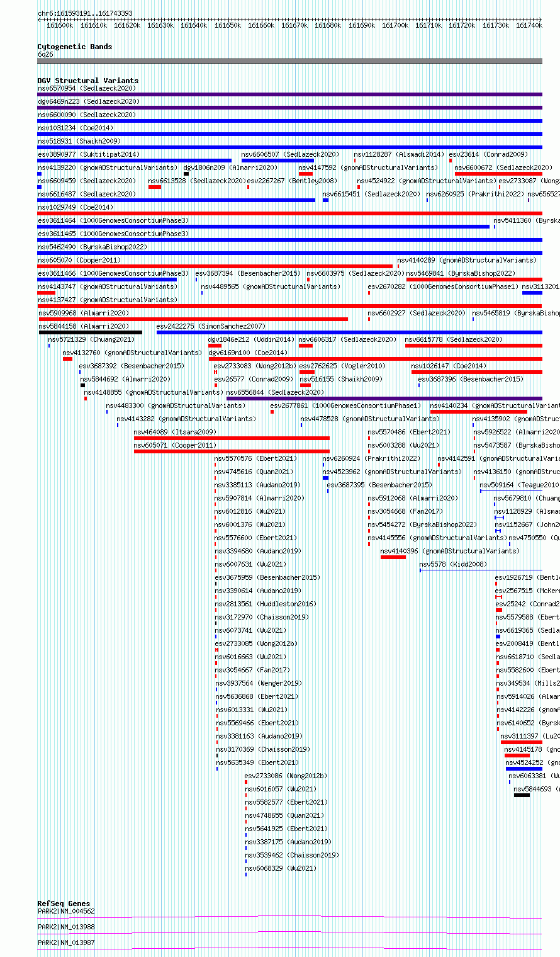Click nsv6260924 (Prakrithi2022) label

371,458
